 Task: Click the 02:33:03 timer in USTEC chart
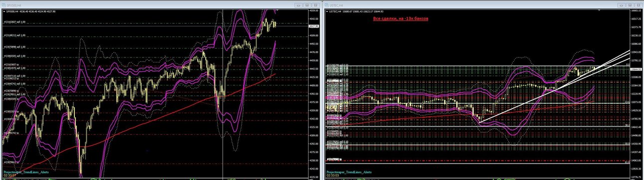click(x=333, y=175)
